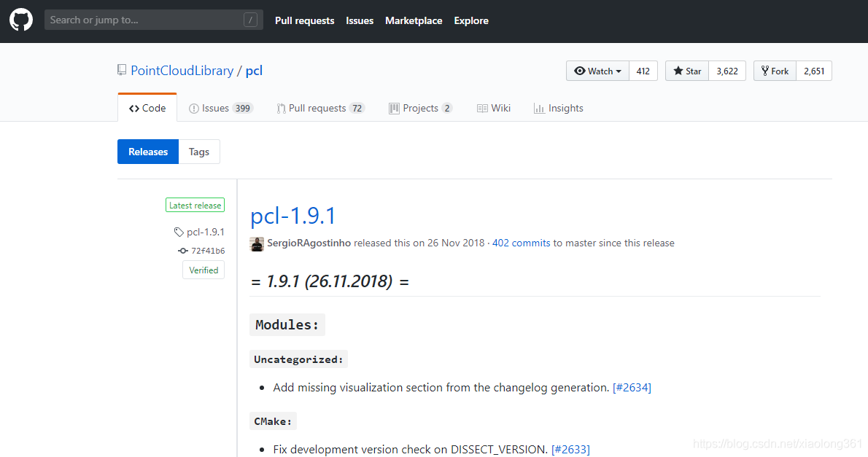Screen dimensions: 868x457
Task: Focus the Search or jump to field
Action: [153, 20]
